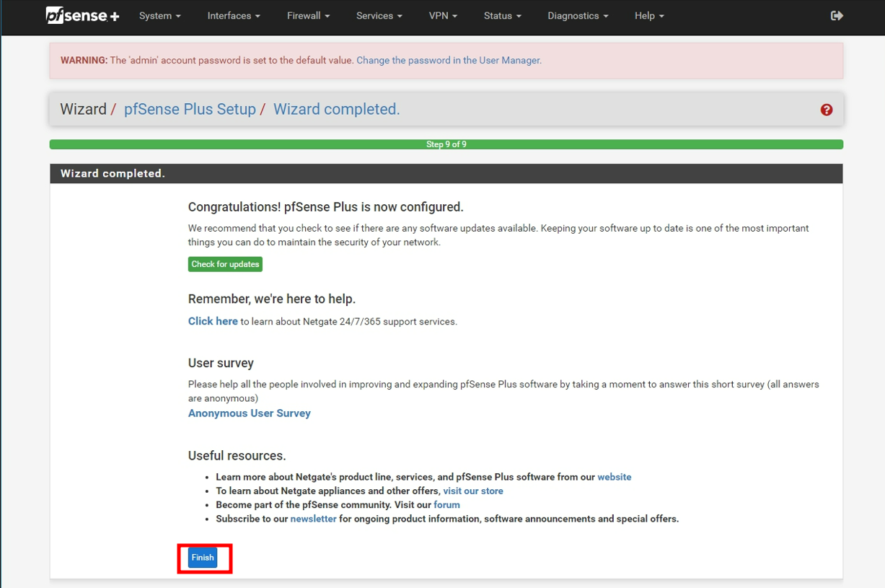Expand the Services menu
885x588 pixels.
(379, 15)
